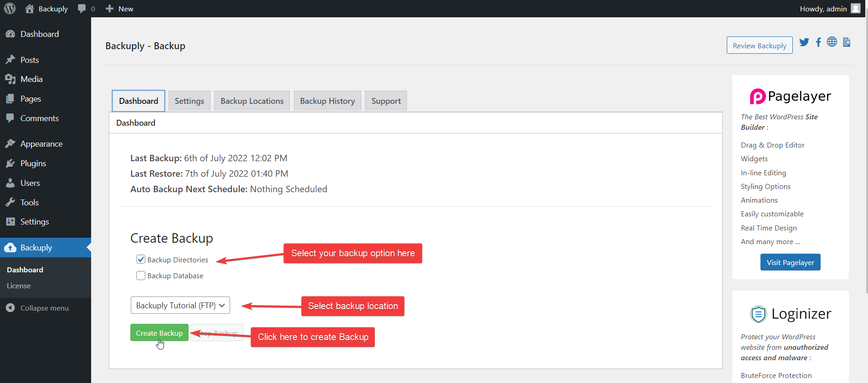Click the admin user avatar
The image size is (868, 383).
tap(855, 9)
